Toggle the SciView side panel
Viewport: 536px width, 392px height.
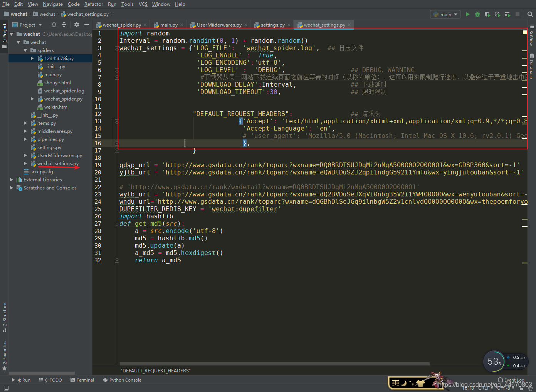(x=532, y=35)
